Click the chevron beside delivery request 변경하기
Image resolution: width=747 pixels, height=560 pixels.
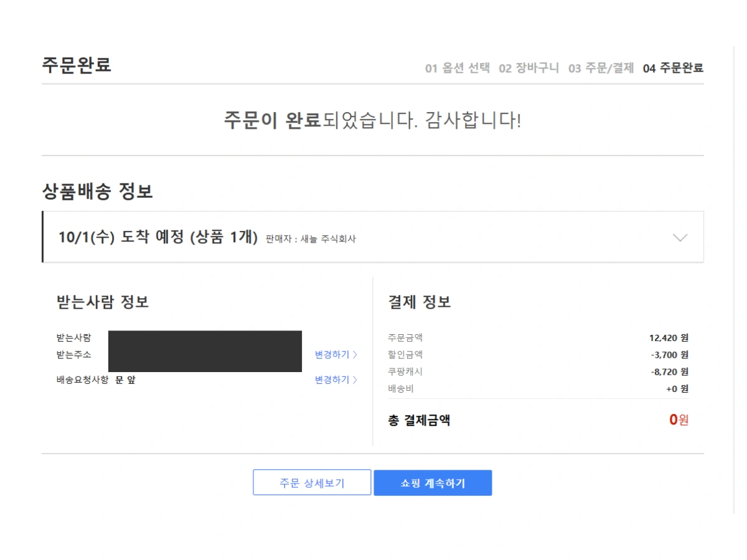point(355,380)
